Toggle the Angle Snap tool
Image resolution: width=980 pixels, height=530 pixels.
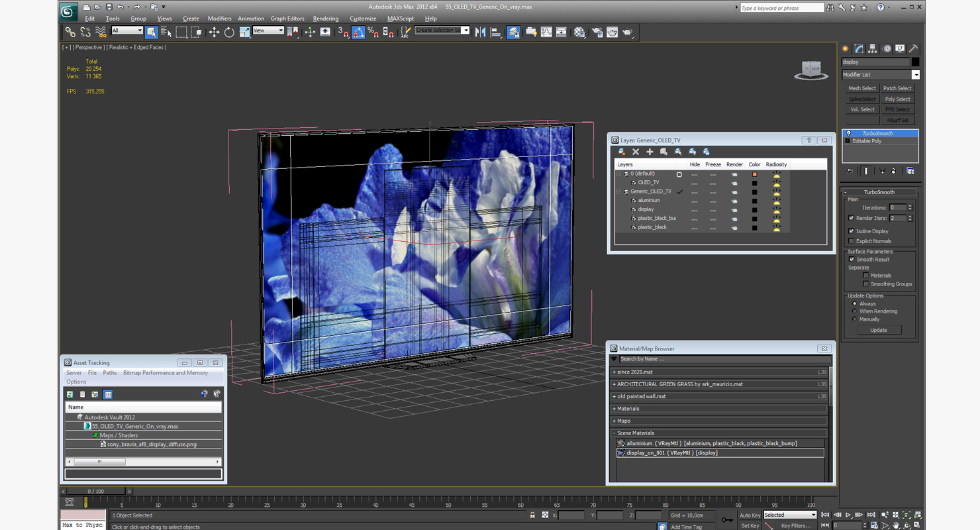pos(358,32)
